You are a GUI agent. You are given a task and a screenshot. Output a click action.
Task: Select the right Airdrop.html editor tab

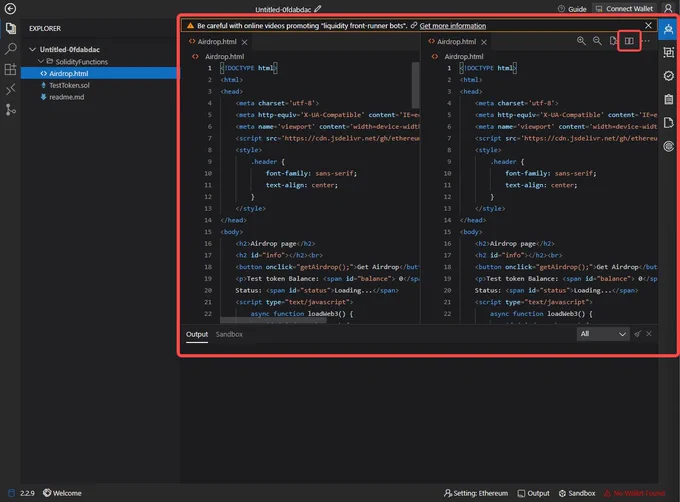tap(456, 42)
